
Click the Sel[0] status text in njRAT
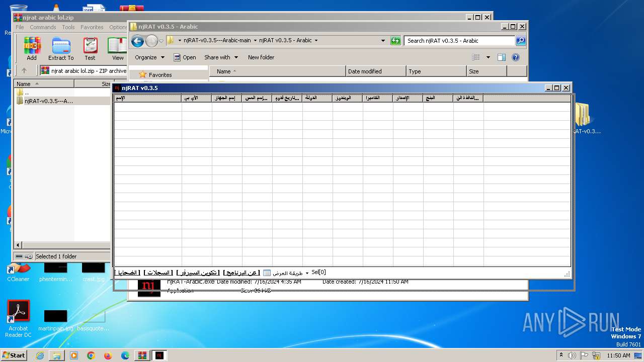318,272
